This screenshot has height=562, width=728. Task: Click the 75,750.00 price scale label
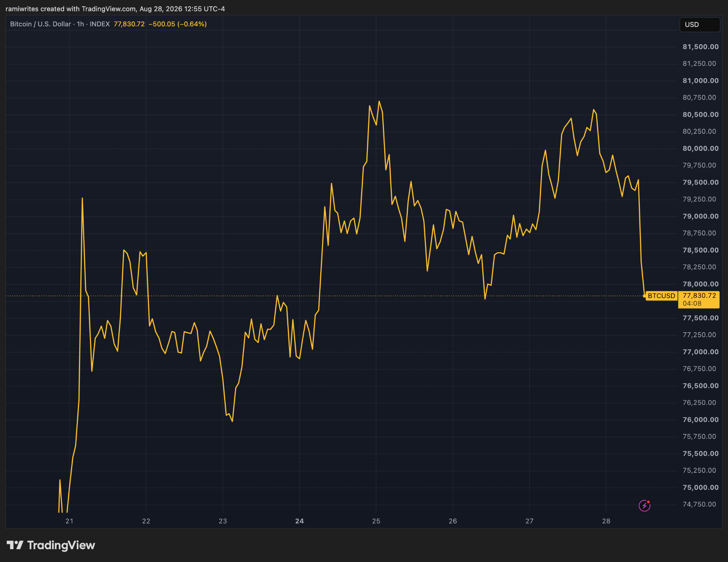point(699,436)
